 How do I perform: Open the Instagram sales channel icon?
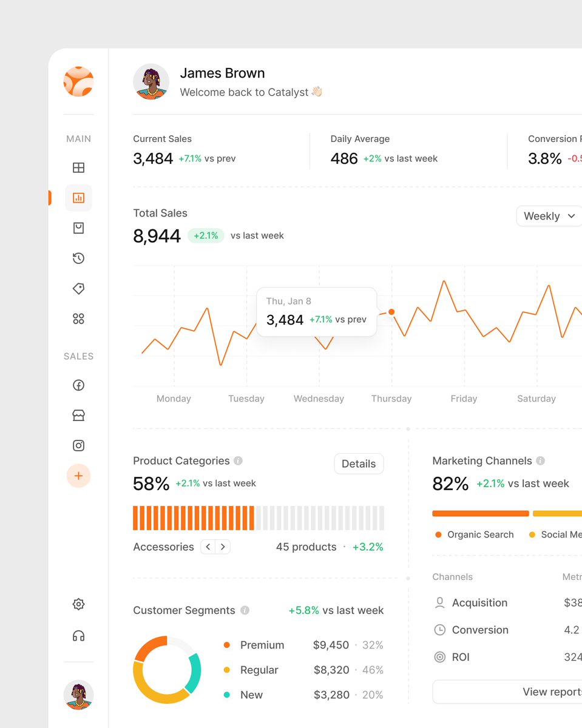click(x=78, y=446)
